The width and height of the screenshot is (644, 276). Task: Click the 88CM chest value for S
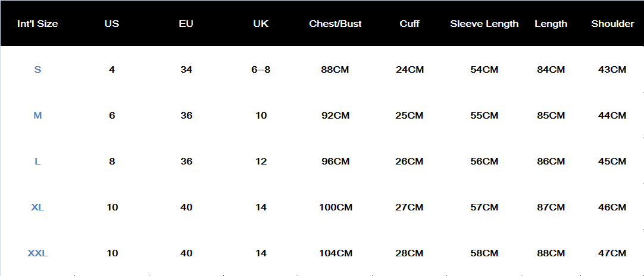tap(335, 70)
